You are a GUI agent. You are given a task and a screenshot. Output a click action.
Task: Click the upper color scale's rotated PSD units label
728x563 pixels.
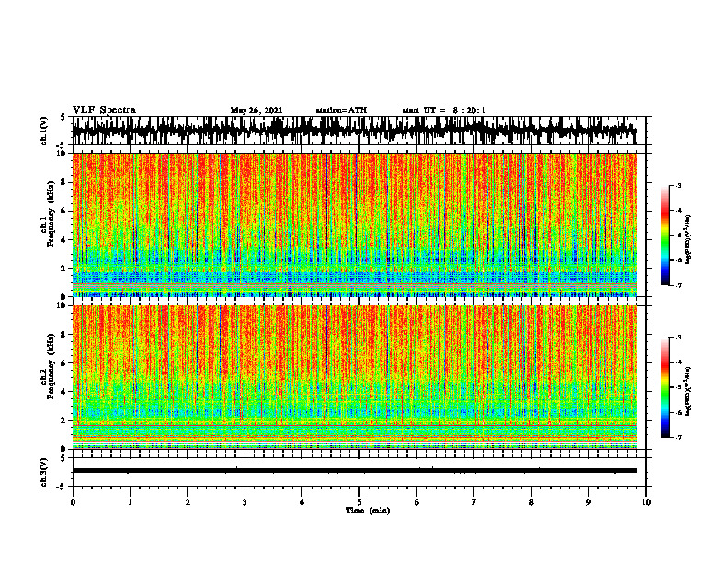688,240
